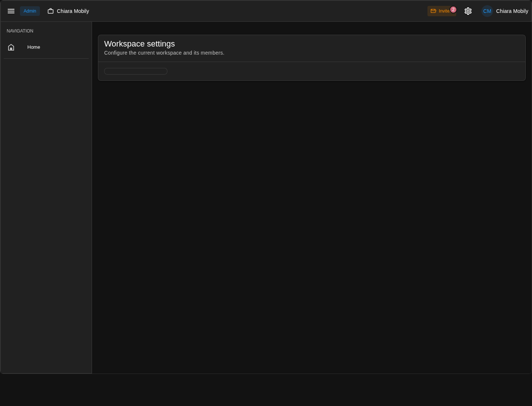Screen dimensions: 532x406
Task: Click the CM user avatar
Action: 487,11
